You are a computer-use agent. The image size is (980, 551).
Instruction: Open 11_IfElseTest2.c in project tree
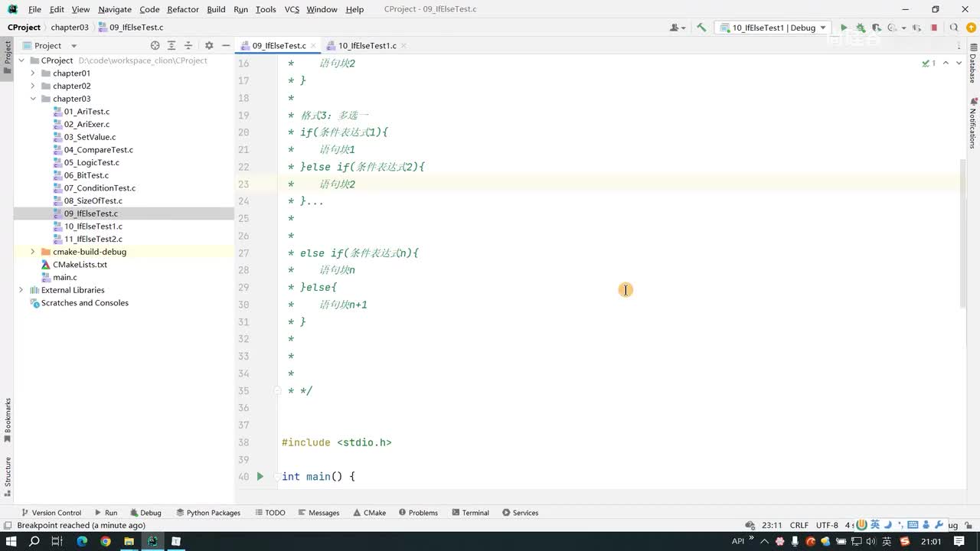[93, 239]
